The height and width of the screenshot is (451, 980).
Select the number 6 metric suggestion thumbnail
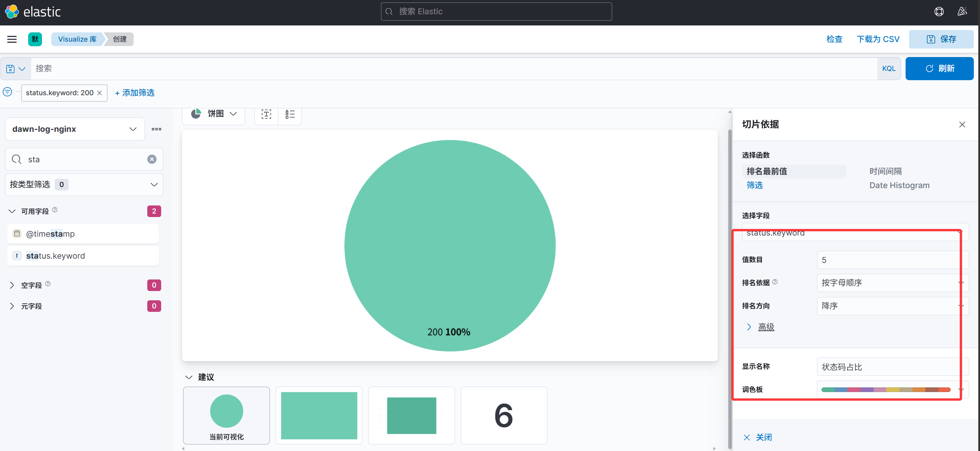point(503,416)
